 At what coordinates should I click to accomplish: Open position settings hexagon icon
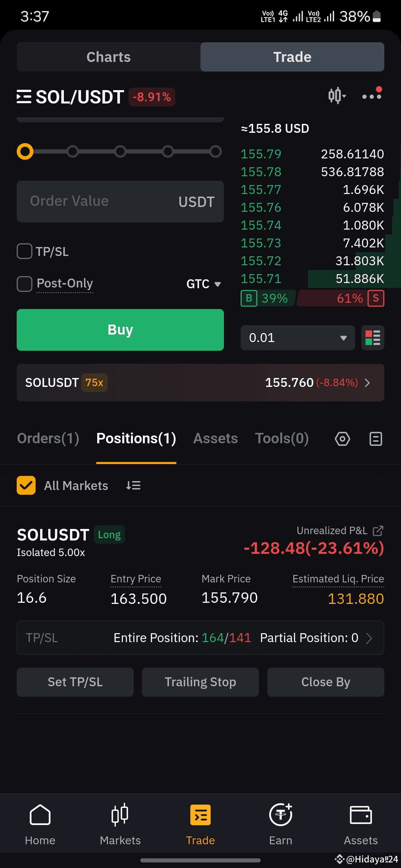(x=342, y=439)
